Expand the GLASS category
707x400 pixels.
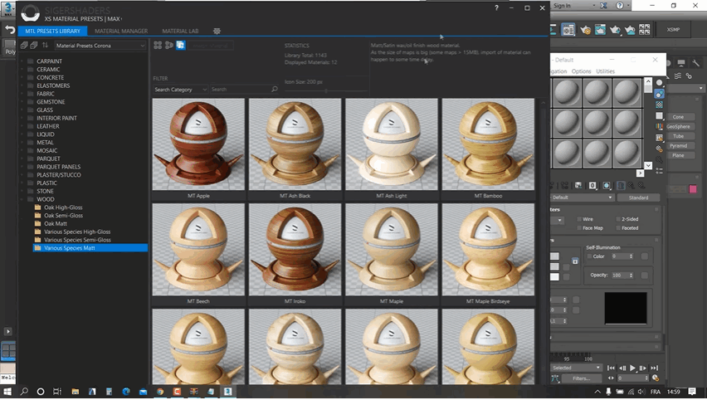click(22, 110)
